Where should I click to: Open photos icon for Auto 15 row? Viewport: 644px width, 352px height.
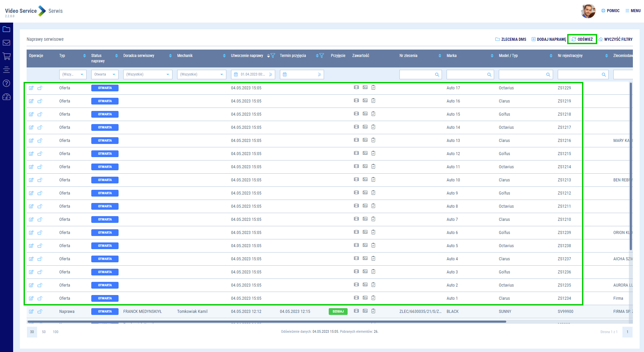(x=365, y=114)
